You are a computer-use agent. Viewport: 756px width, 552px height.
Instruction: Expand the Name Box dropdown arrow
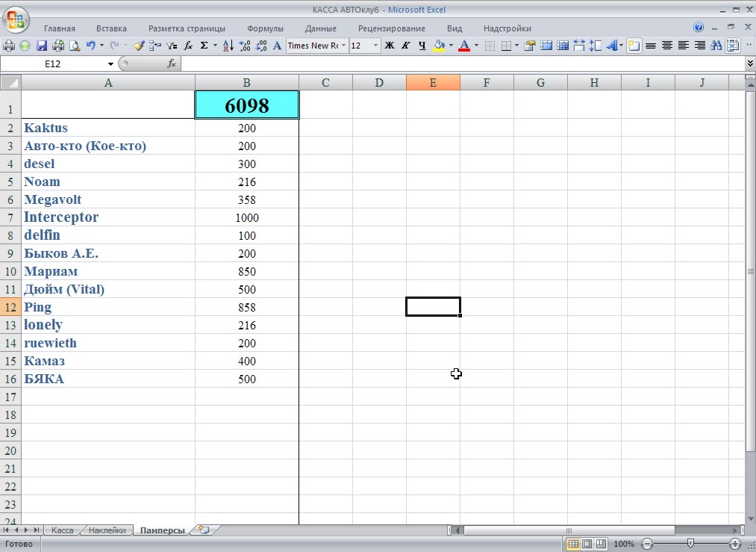(x=111, y=64)
